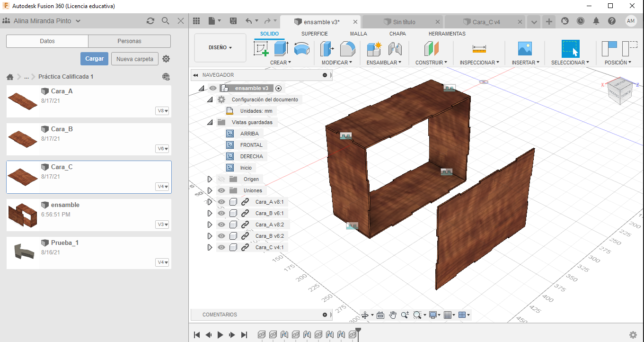Activate the Select tool icon
Image resolution: width=644 pixels, height=342 pixels.
(x=570, y=49)
